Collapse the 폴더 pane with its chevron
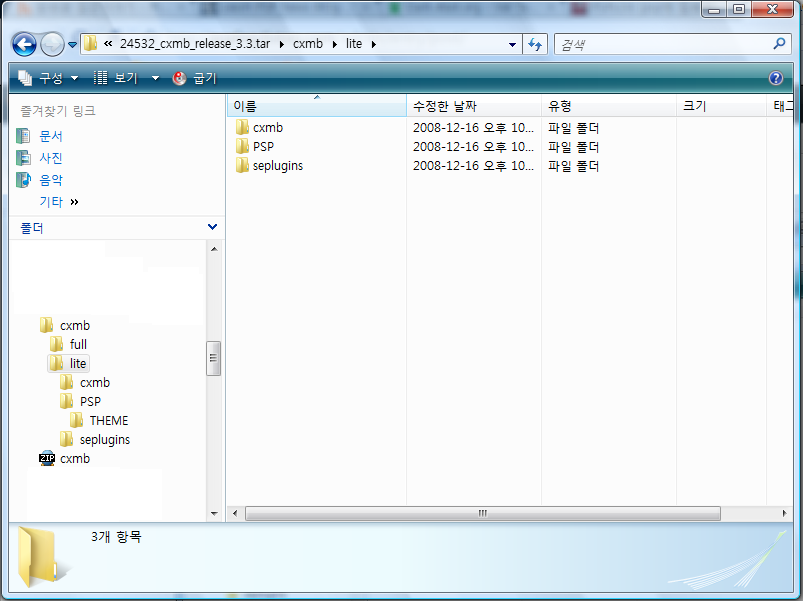Viewport: 803px width, 601px height. [213, 227]
